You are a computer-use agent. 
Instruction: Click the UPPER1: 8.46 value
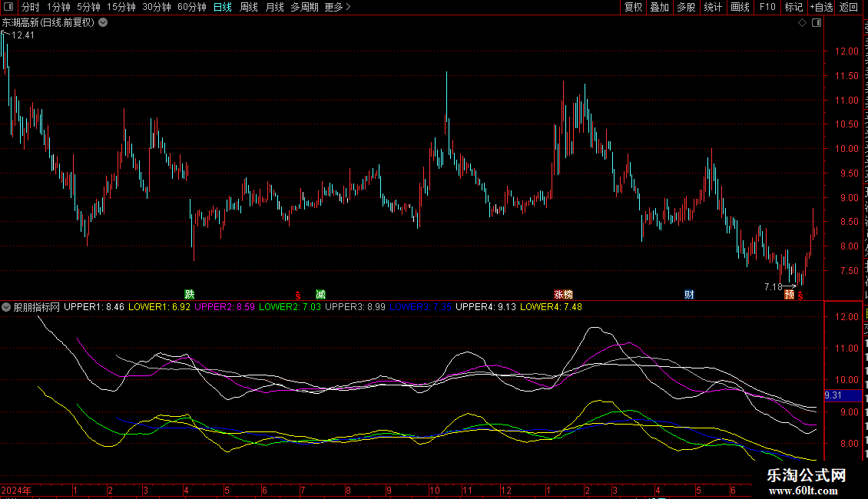coord(94,307)
